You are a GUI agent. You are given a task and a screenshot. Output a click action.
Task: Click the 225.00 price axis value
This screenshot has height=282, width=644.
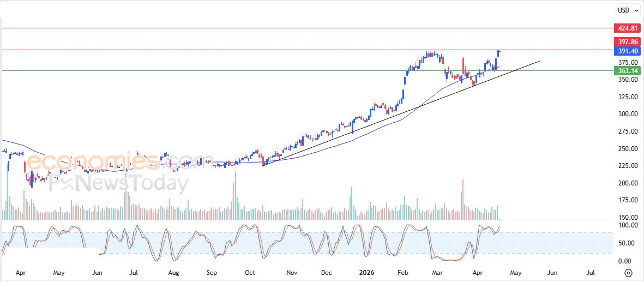coord(628,166)
